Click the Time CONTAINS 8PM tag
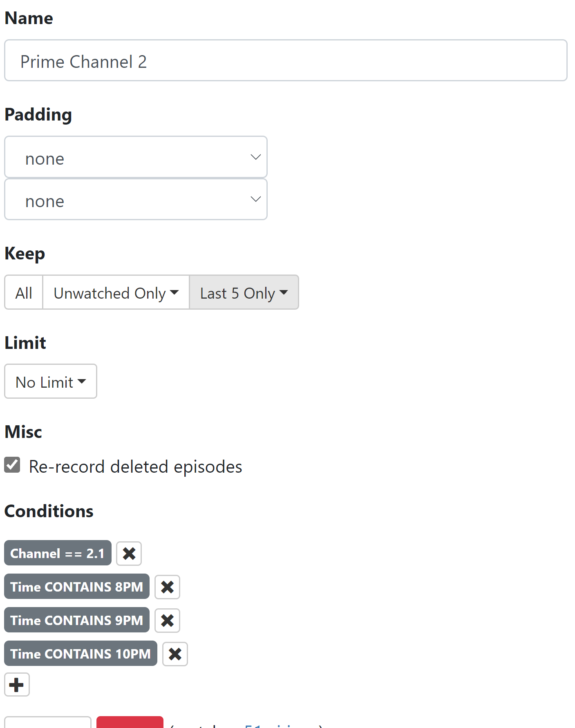575x728 pixels. click(x=77, y=587)
